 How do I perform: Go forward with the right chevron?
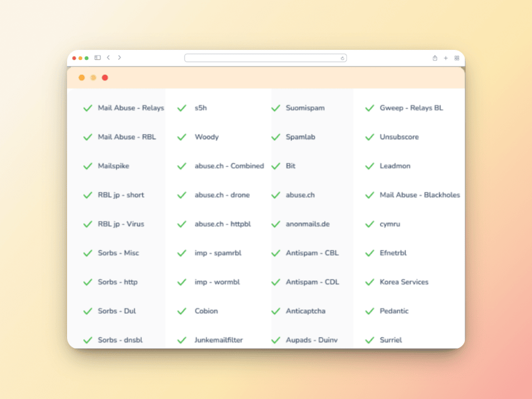tap(120, 58)
